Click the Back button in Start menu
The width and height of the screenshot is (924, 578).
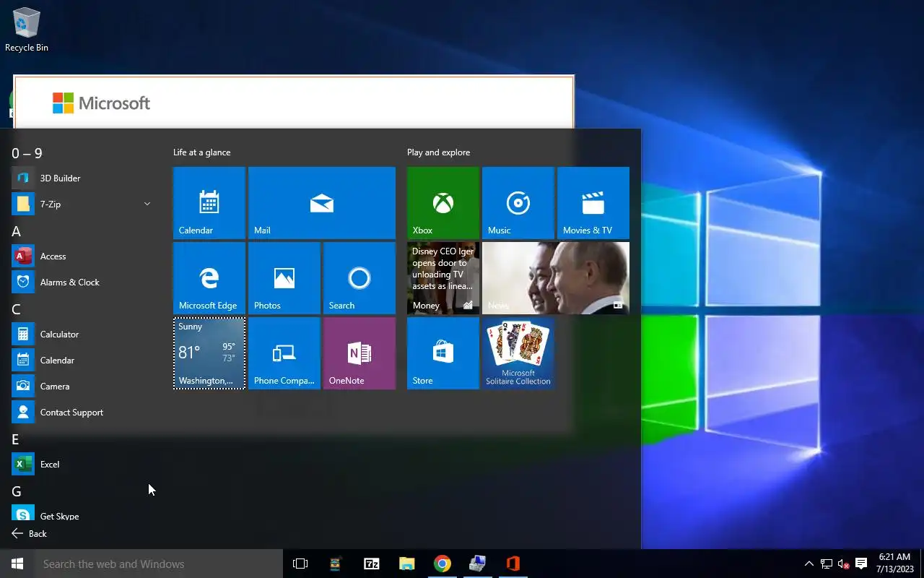pyautogui.click(x=30, y=534)
